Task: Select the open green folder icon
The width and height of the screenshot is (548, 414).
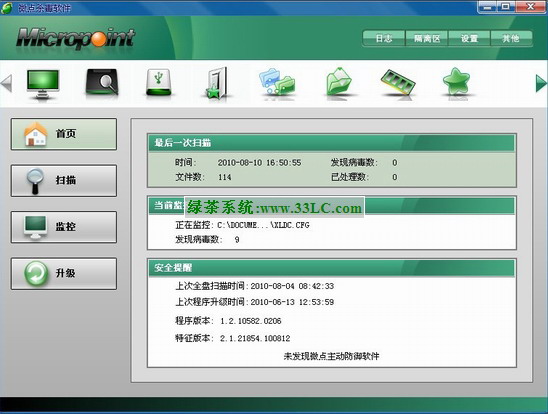Action: (339, 82)
